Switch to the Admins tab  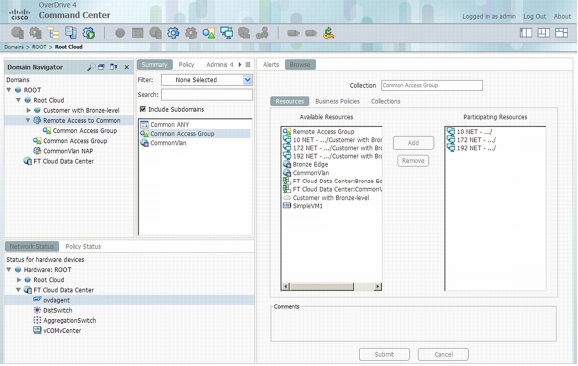[216, 65]
